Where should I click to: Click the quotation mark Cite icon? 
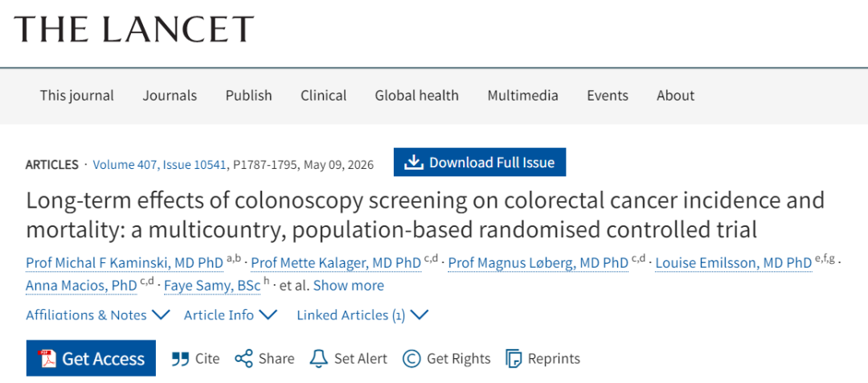coord(180,359)
